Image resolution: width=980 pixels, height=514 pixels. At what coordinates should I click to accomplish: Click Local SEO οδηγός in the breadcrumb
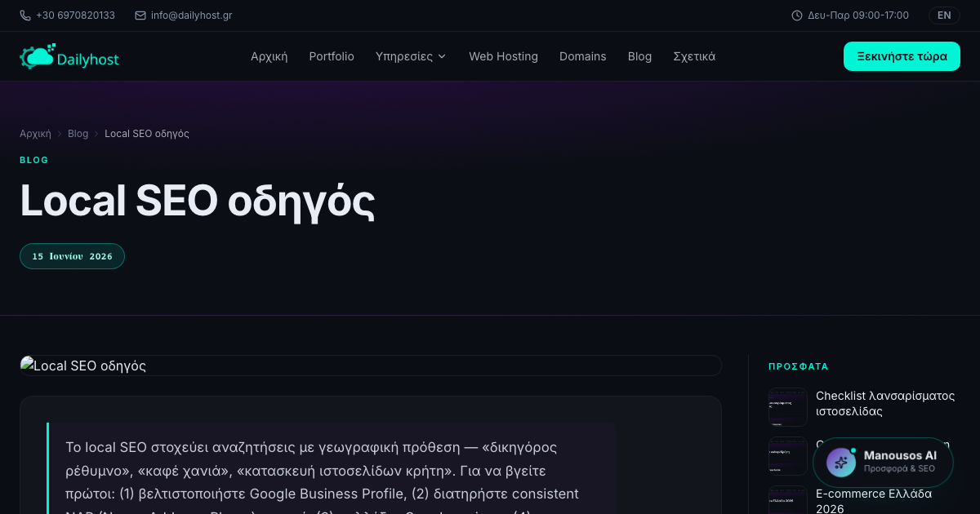coord(147,134)
